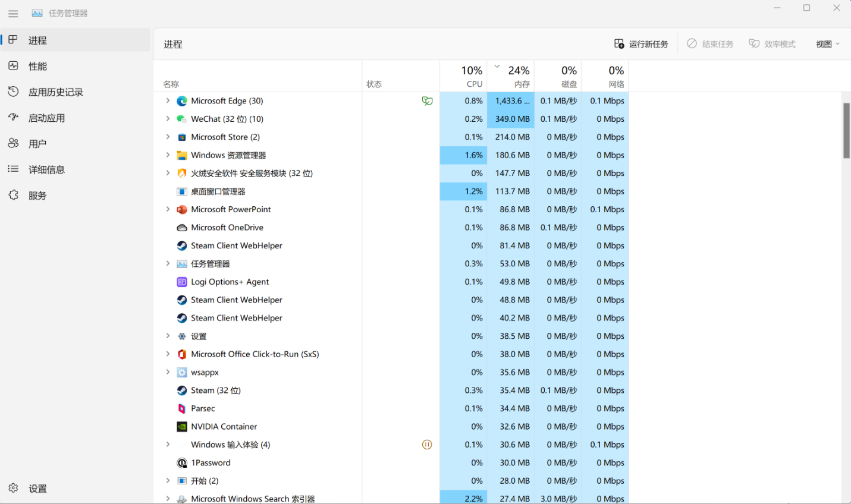851x504 pixels.
Task: Click the 任务管理器 process row icon
Action: 182,264
